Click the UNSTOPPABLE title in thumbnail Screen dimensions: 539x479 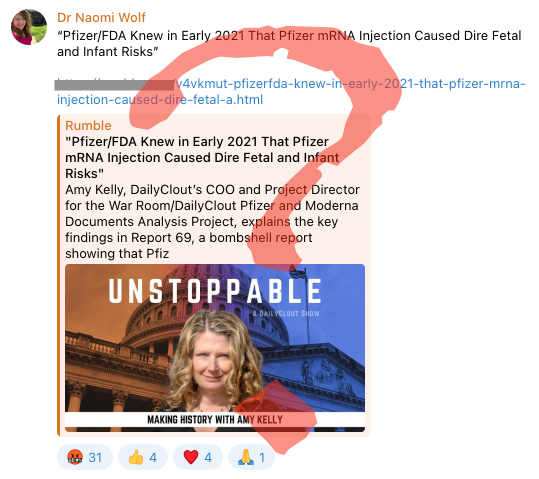tap(215, 291)
